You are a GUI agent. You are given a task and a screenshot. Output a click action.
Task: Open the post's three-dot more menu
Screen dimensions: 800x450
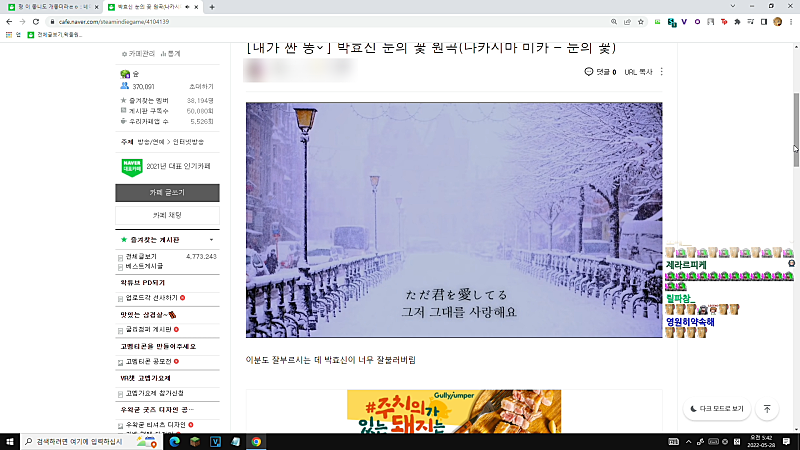[662, 72]
